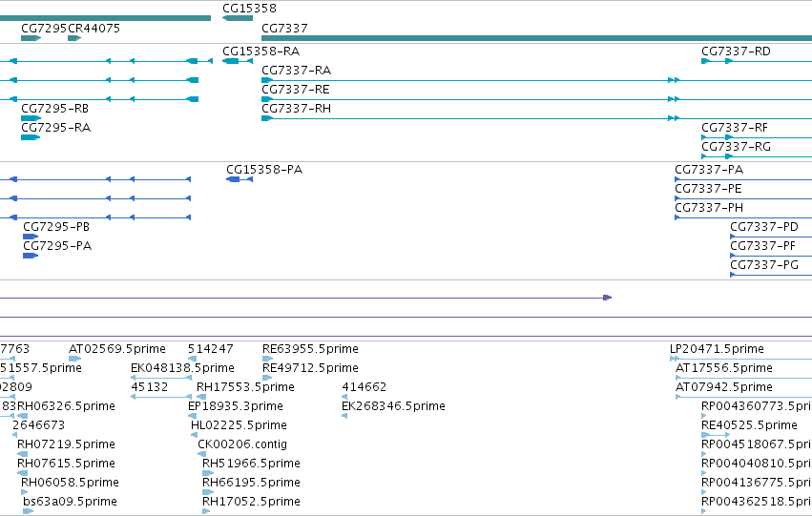Select the CR44075 gene arrow

click(74, 38)
